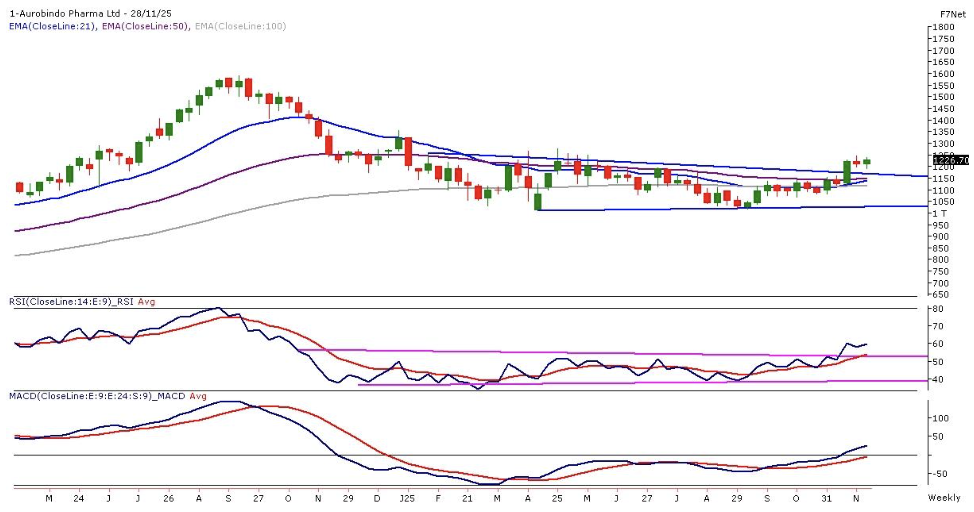Select the EMA(CloseLine:100) legend label

(241, 26)
